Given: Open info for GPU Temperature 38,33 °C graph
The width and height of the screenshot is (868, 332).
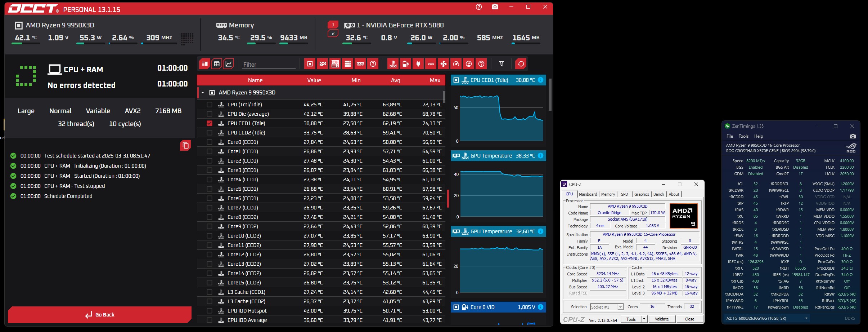Looking at the screenshot, I should pyautogui.click(x=540, y=156).
